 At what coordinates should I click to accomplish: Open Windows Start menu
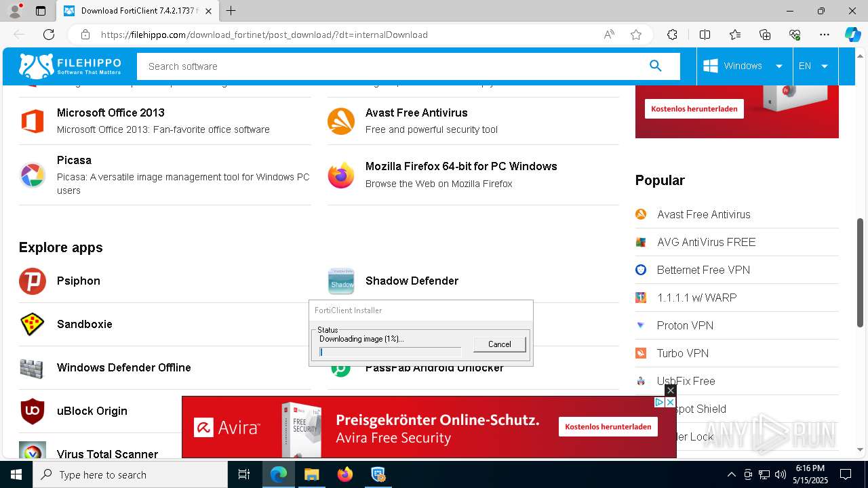[x=16, y=474]
